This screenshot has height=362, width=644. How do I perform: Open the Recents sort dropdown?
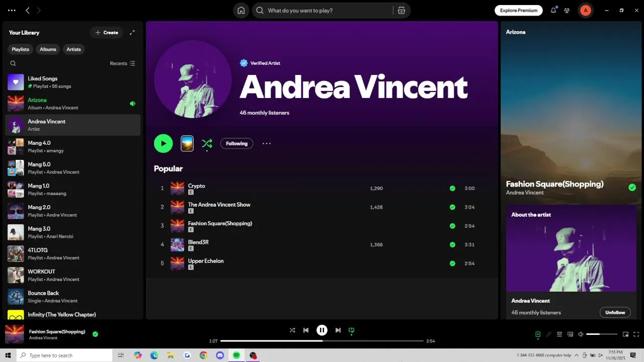122,63
